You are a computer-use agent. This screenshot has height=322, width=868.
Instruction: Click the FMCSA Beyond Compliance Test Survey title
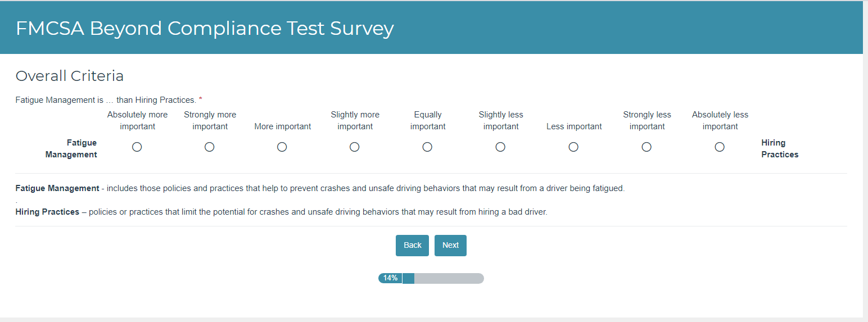click(x=205, y=28)
